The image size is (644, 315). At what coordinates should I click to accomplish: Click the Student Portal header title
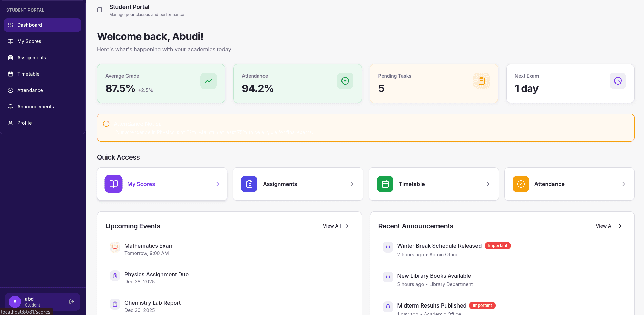coord(129,7)
